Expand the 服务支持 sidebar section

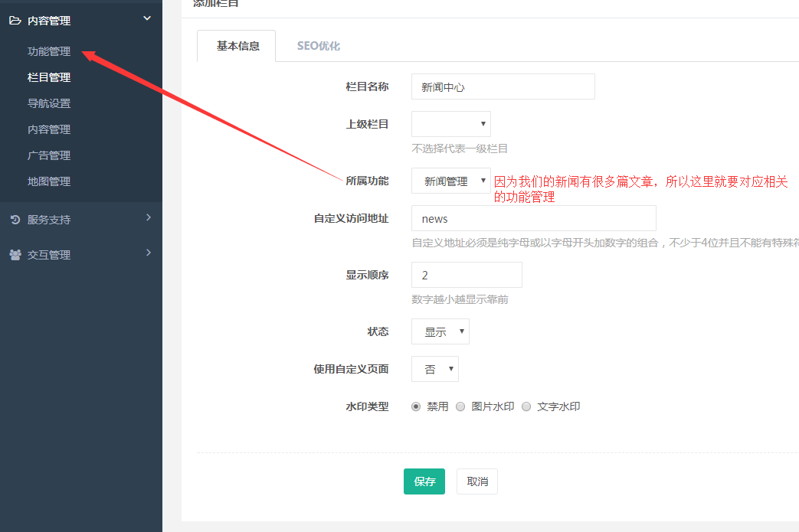point(149,218)
